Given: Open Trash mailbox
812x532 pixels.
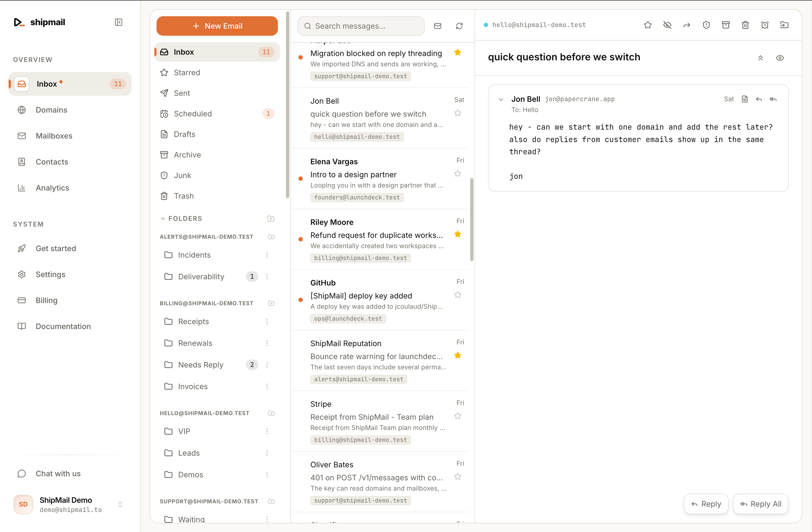Looking at the screenshot, I should click(217, 196).
